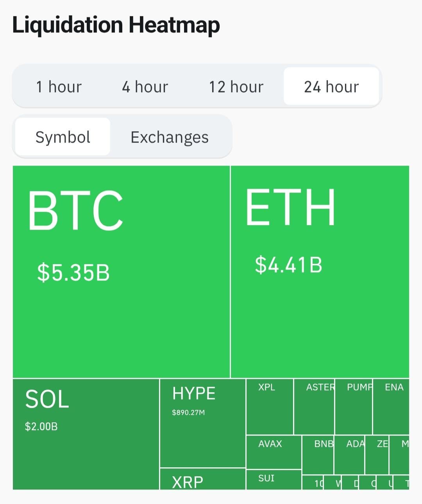The image size is (422, 504).
Task: Switch to the 4 hour timeframe
Action: [145, 86]
